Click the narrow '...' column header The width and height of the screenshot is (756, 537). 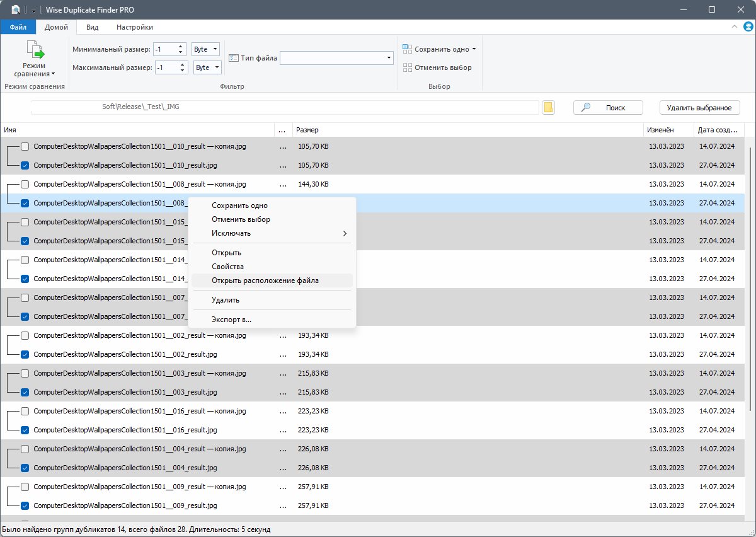click(283, 130)
